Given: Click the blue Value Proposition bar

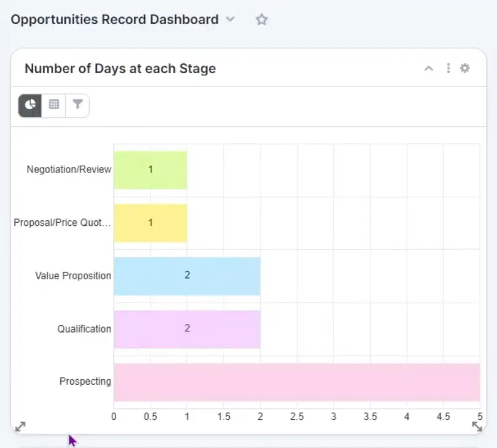Looking at the screenshot, I should (x=187, y=276).
